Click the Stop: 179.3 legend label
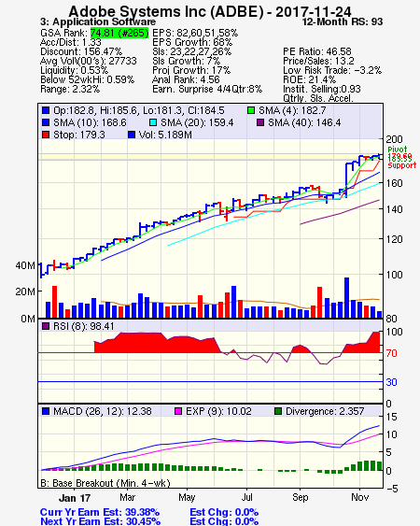 click(x=79, y=135)
